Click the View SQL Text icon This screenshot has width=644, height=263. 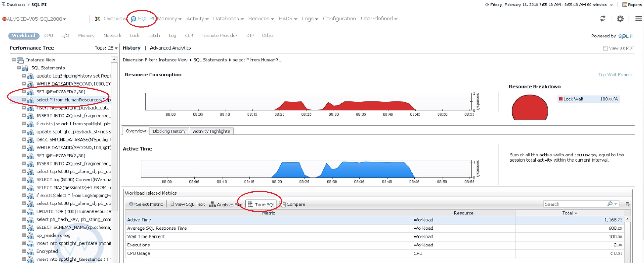pos(172,204)
